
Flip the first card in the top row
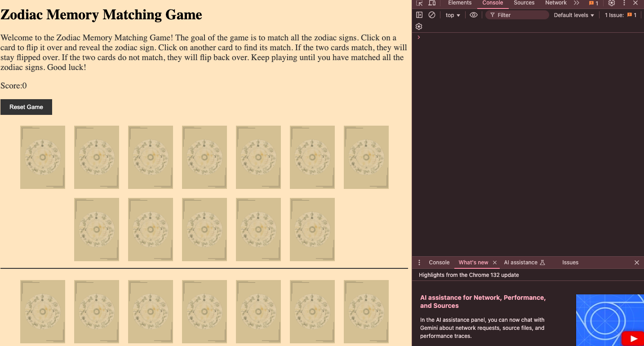tap(43, 157)
